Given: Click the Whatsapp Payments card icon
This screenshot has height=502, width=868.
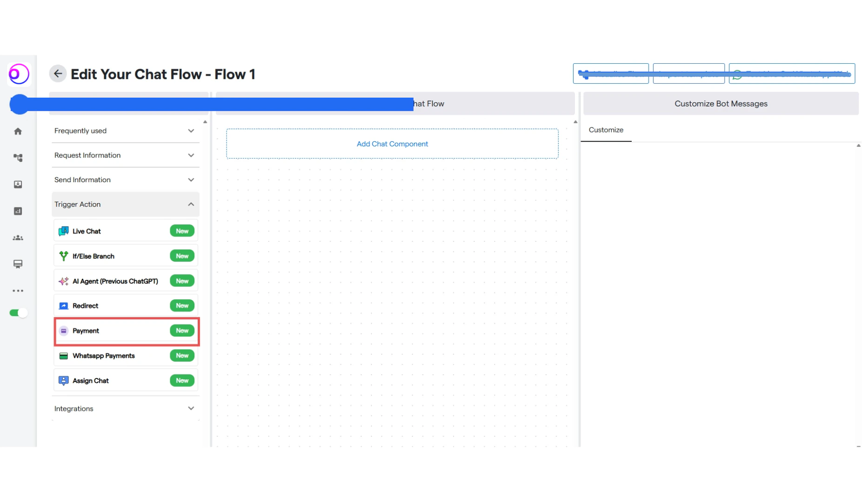Looking at the screenshot, I should 64,356.
